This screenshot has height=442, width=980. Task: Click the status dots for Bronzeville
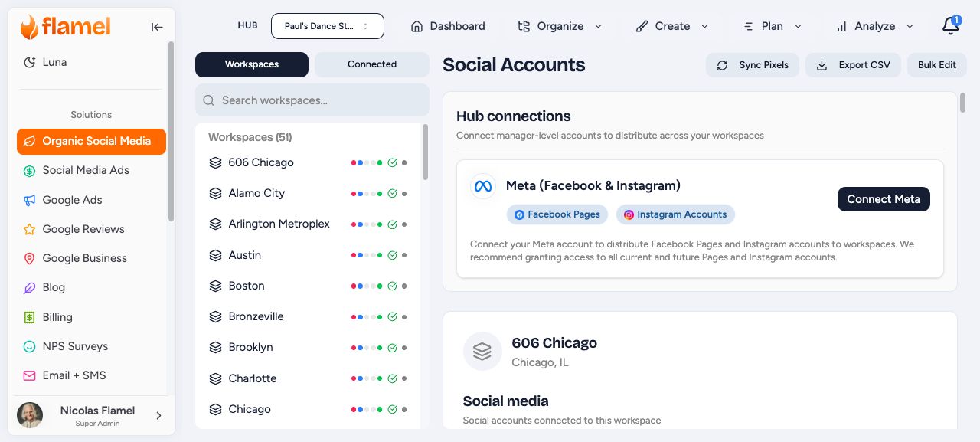tap(366, 316)
